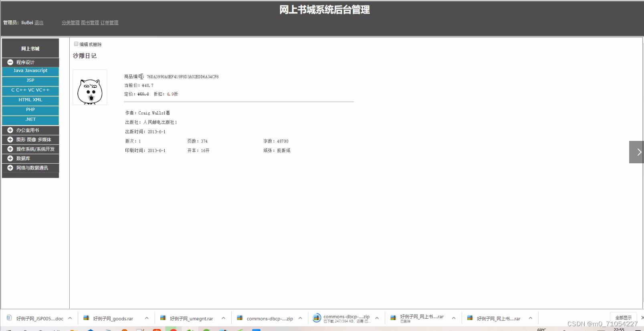Open the last 好例子网_网上书 rar download

pos(494,319)
